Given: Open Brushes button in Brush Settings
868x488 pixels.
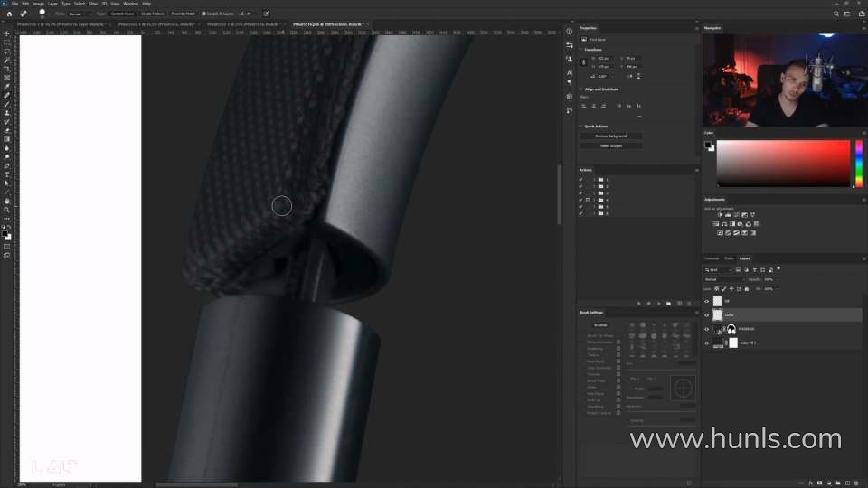Looking at the screenshot, I should [600, 325].
